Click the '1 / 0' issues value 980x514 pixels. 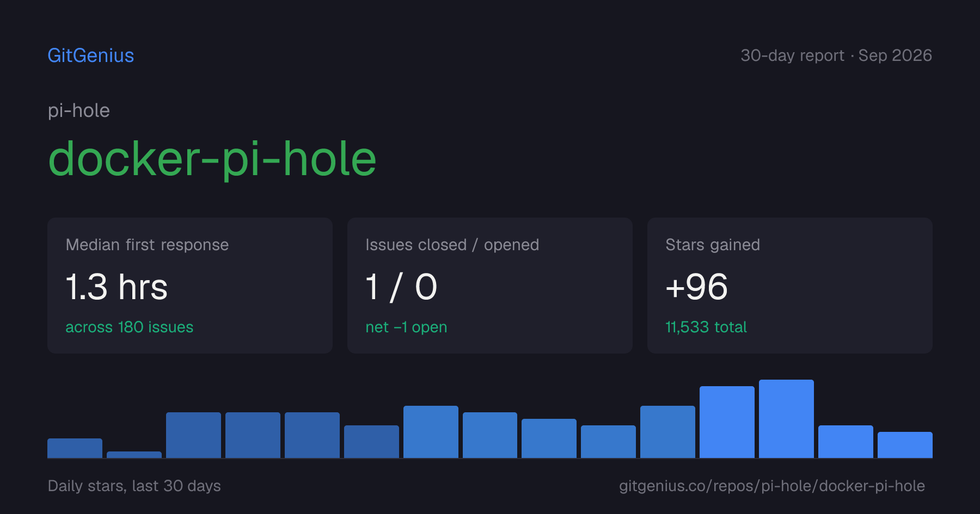click(x=402, y=287)
